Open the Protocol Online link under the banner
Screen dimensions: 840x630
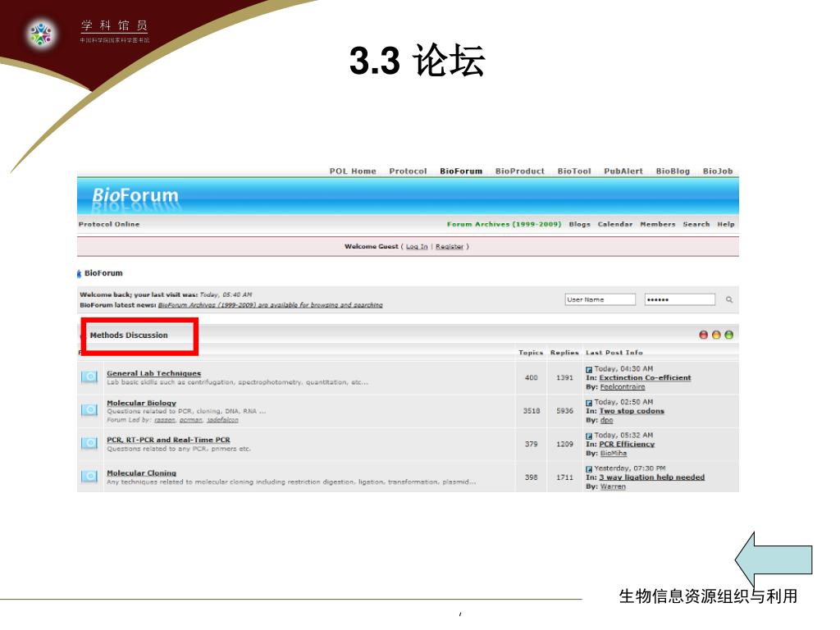pos(109,224)
